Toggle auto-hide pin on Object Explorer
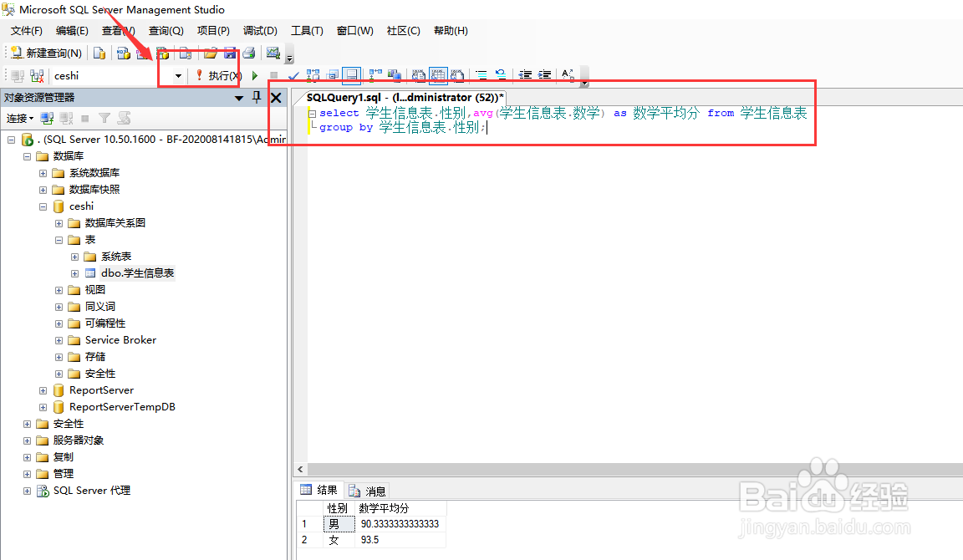The width and height of the screenshot is (963, 560). coord(257,97)
